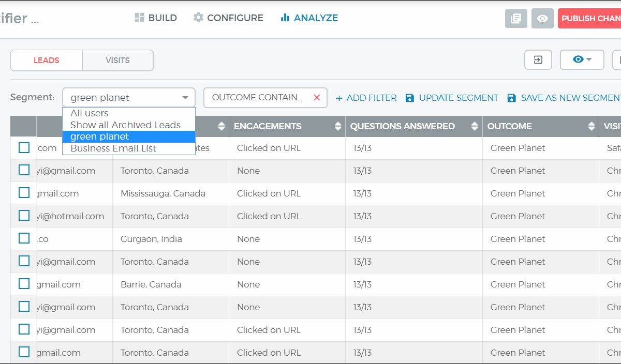Viewport: 621px width, 364px height.
Task: Remove the Outcome Contains filter with X
Action: (x=317, y=97)
